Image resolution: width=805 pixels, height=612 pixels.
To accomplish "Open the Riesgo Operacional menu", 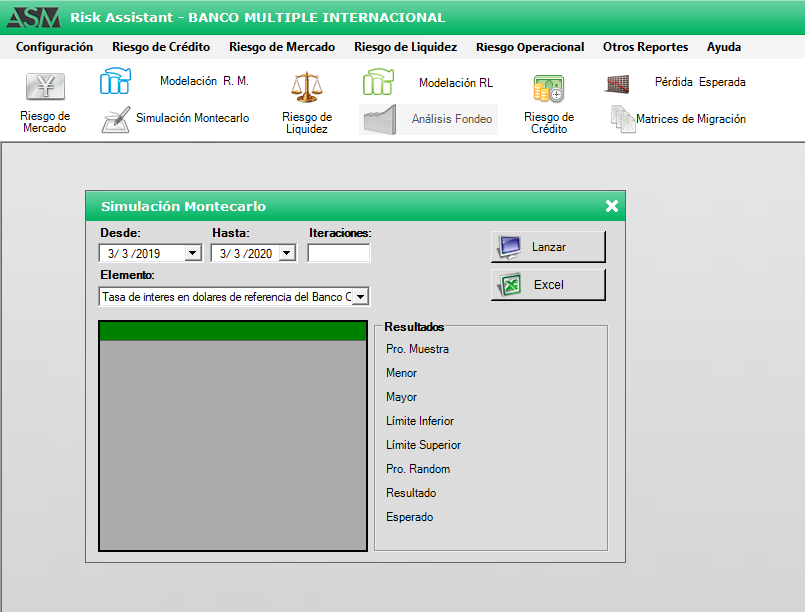I will pos(530,47).
